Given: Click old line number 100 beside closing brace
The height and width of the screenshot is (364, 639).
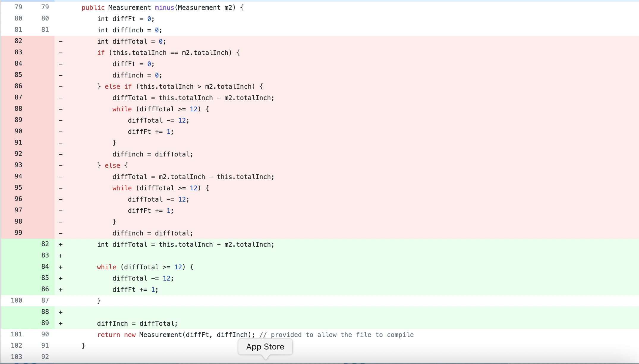Looking at the screenshot, I should [x=17, y=300].
